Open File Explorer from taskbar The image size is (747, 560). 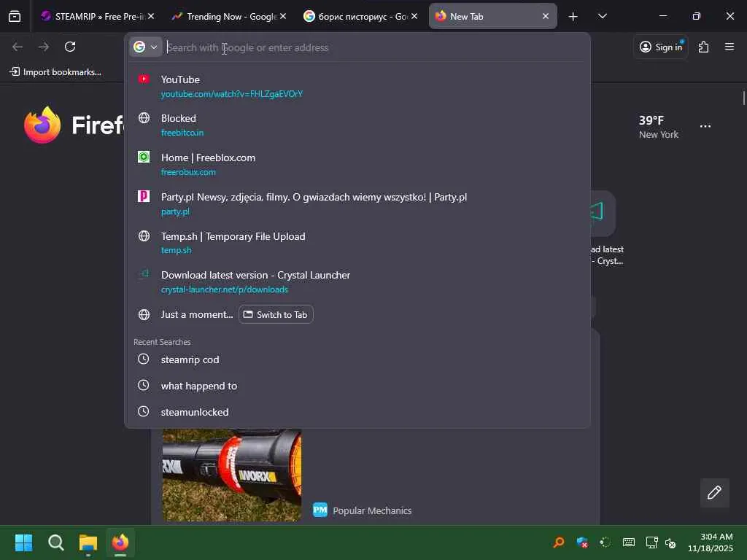(x=88, y=542)
